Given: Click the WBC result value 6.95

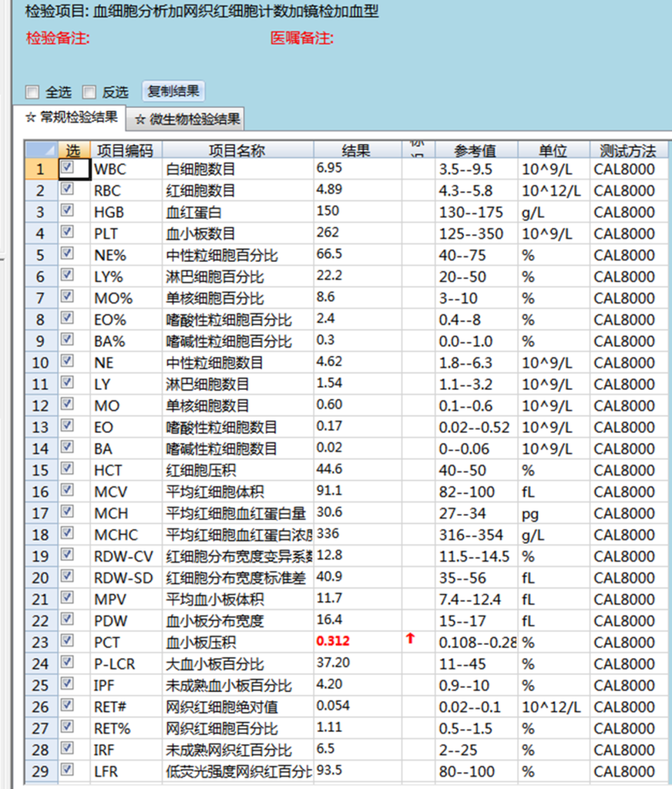Looking at the screenshot, I should 329,168.
